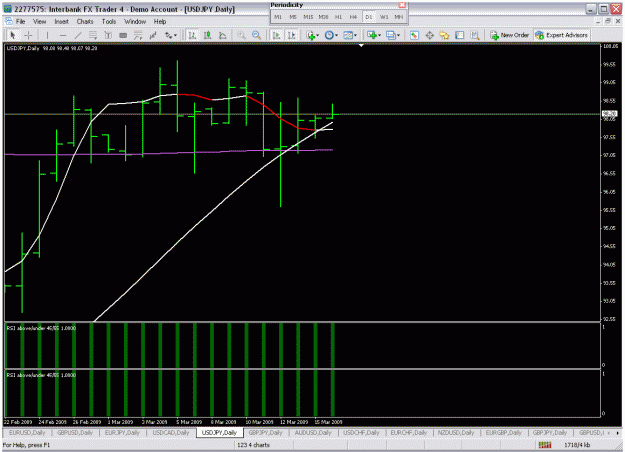Image resolution: width=625 pixels, height=452 pixels.
Task: Switch chart to candlesticks style
Action: (x=207, y=35)
